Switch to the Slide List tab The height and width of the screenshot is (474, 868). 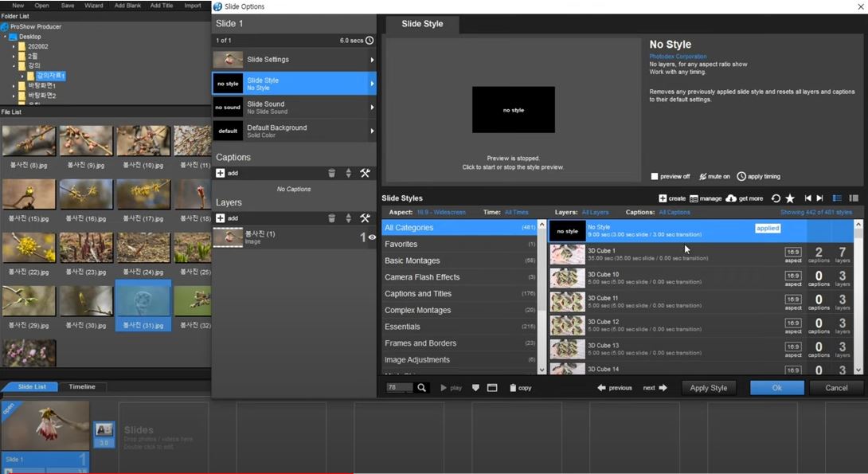pos(32,386)
